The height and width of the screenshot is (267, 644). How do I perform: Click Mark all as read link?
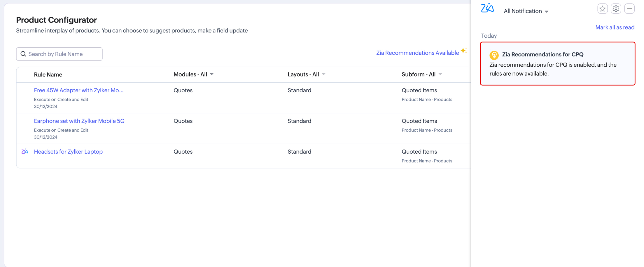615,27
